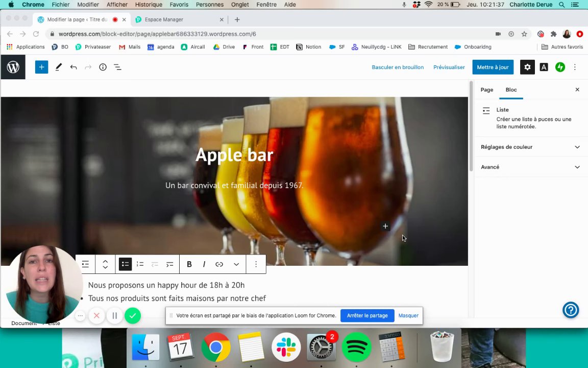588x368 pixels.
Task: Click Mettre à jour button
Action: (493, 67)
